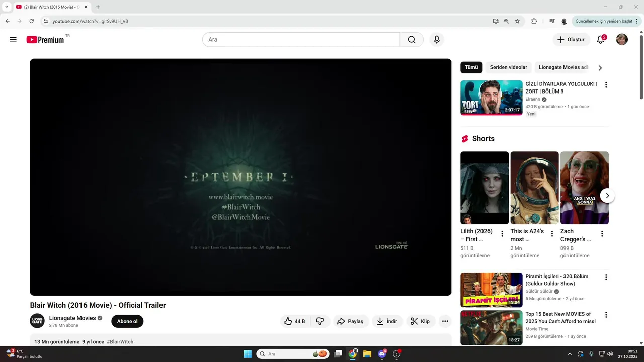Viewport: 644px width, 362px height.
Task: Open Chrome profile avatar
Action: click(x=564, y=21)
